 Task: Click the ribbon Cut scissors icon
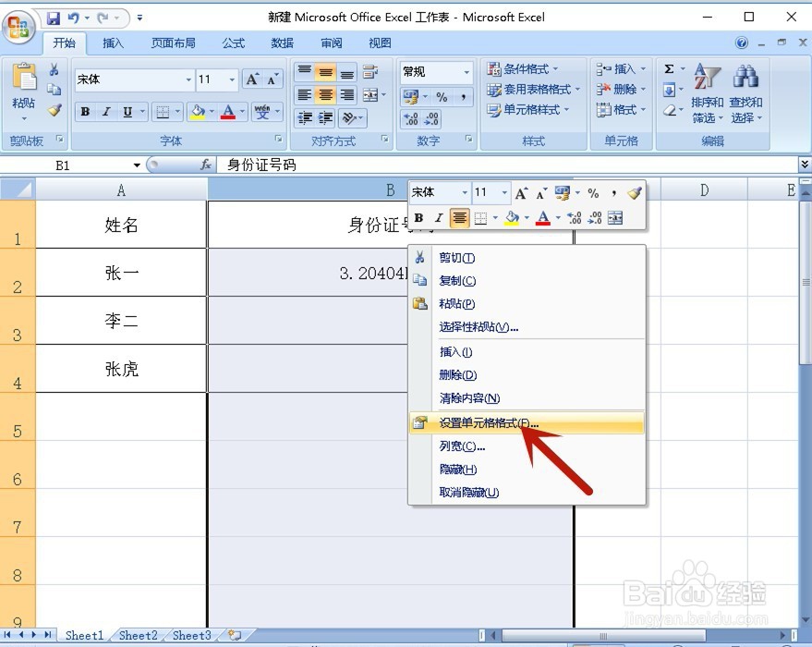click(54, 69)
